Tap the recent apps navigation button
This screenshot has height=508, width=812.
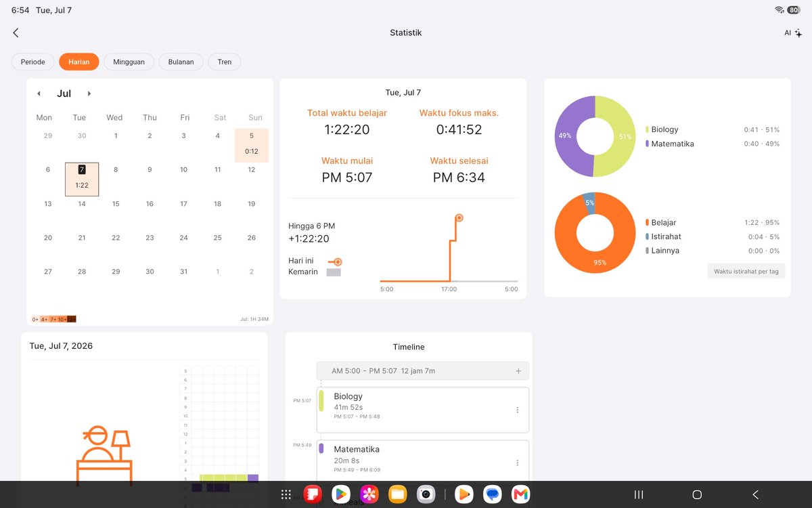[x=638, y=494]
